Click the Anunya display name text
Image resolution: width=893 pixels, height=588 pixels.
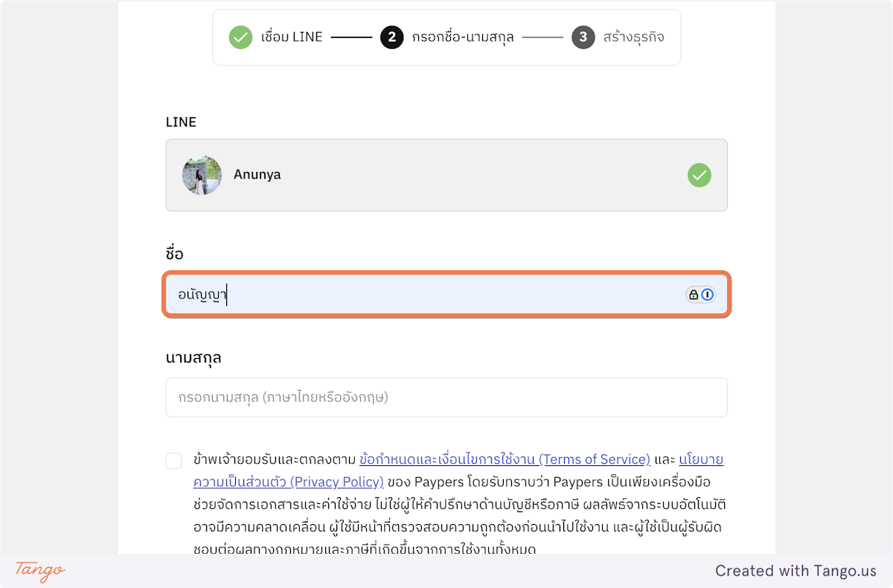pos(257,174)
